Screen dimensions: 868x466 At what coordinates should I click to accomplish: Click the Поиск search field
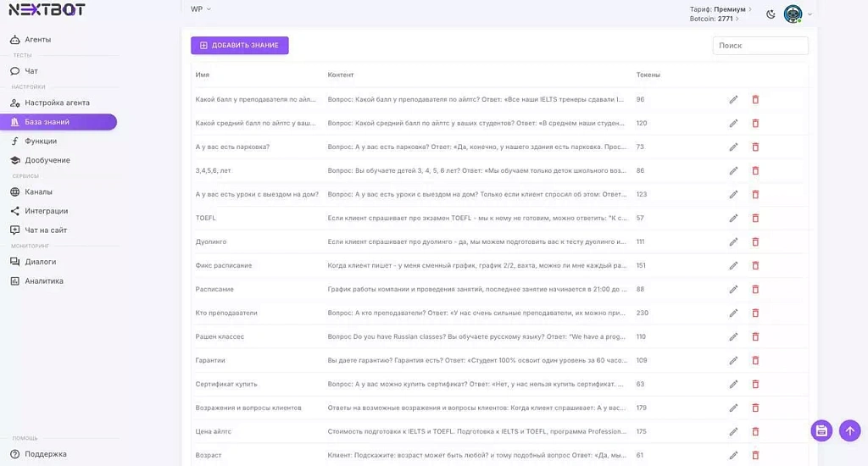coord(759,46)
